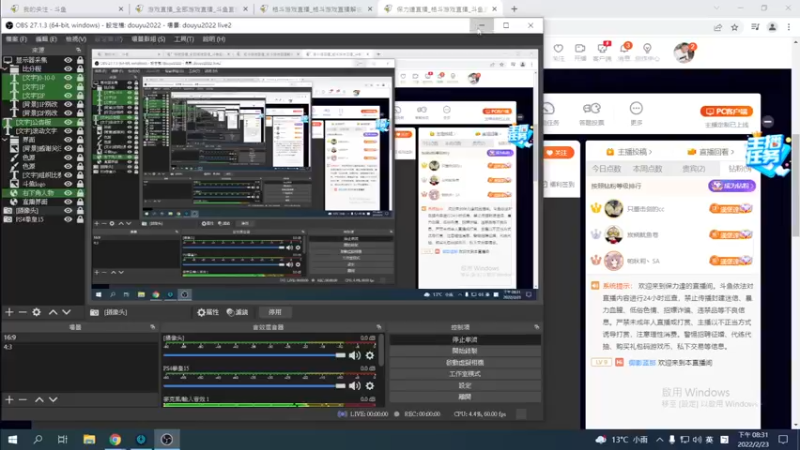The height and width of the screenshot is (450, 800).
Task: Toggle lock on 显示器采集 source
Action: coord(80,60)
